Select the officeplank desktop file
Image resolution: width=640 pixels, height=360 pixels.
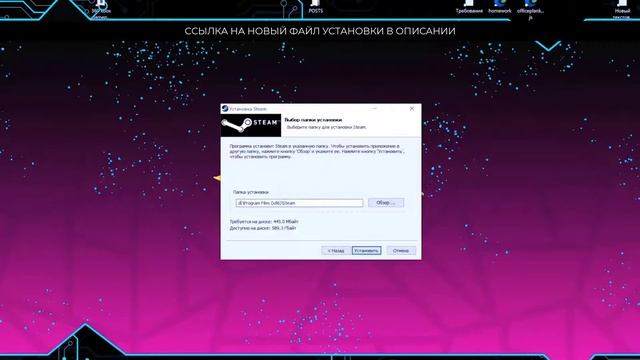click(x=530, y=9)
